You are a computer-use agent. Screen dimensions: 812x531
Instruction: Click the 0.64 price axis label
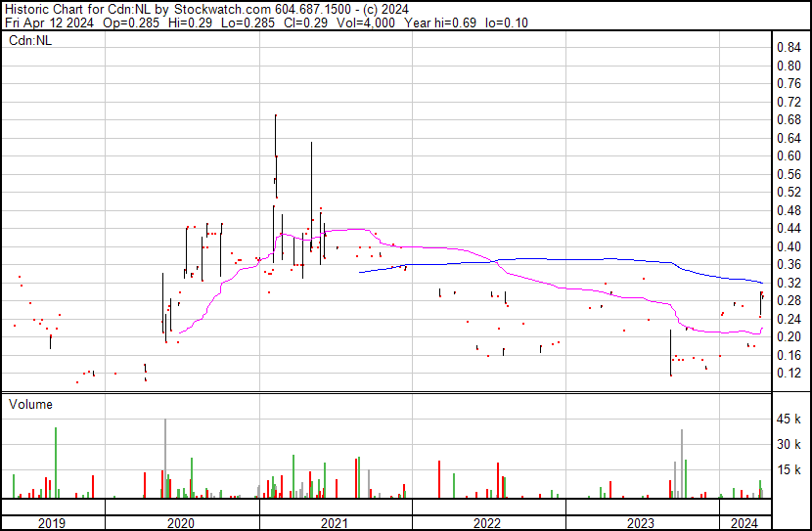point(789,138)
